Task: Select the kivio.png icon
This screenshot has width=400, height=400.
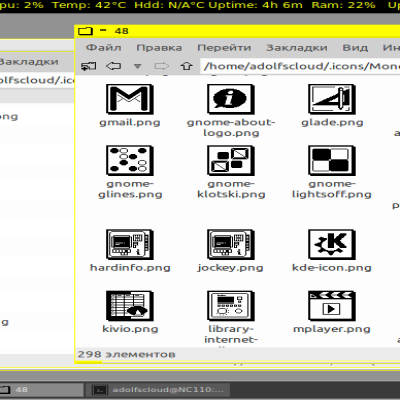Action: tap(130, 306)
